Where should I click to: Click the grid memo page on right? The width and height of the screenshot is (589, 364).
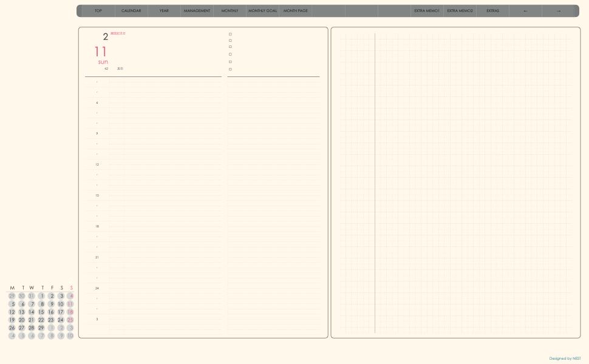tap(455, 183)
